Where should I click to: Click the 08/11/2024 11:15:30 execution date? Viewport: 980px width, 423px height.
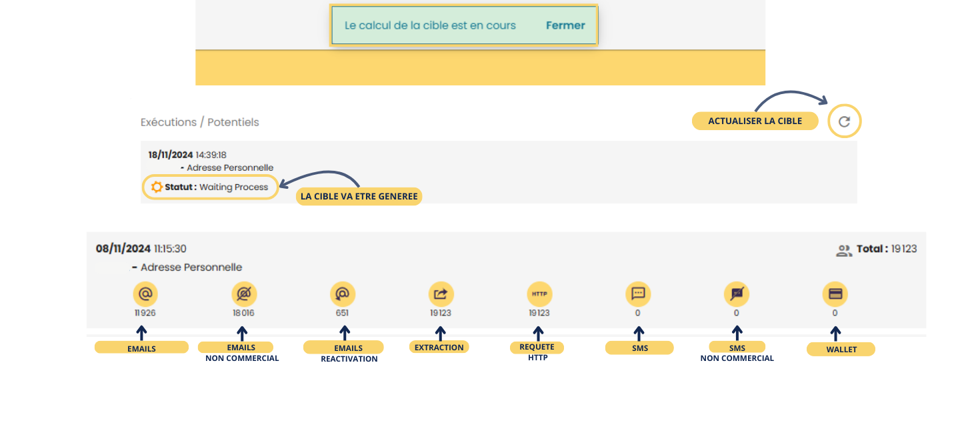(141, 249)
